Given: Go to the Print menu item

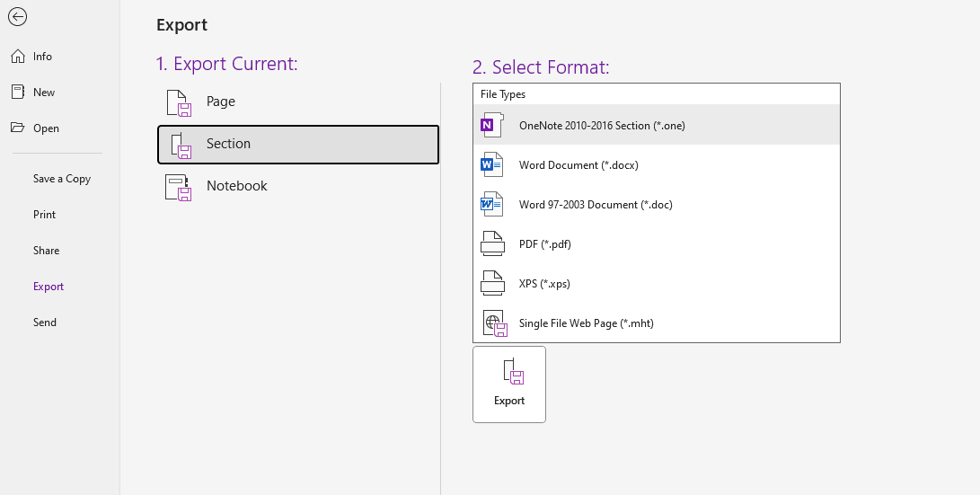Looking at the screenshot, I should coord(45,215).
